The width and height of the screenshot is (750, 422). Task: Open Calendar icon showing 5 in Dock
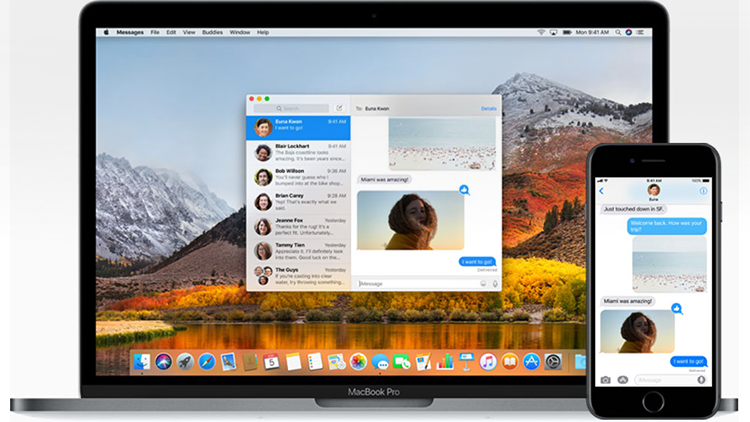pyautogui.click(x=271, y=362)
